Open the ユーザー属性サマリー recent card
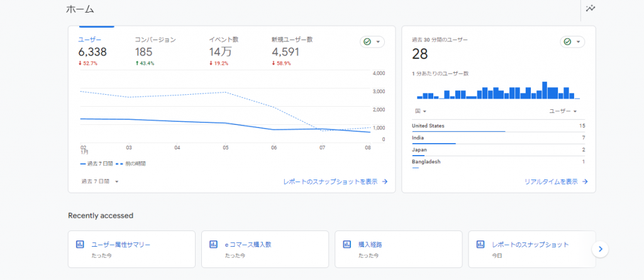The image size is (644, 280). click(x=131, y=249)
